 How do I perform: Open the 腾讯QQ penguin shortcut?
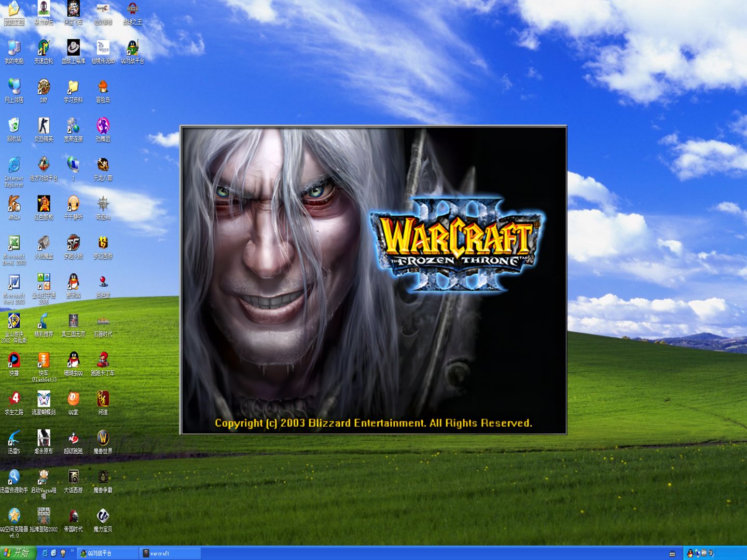pyautogui.click(x=73, y=282)
